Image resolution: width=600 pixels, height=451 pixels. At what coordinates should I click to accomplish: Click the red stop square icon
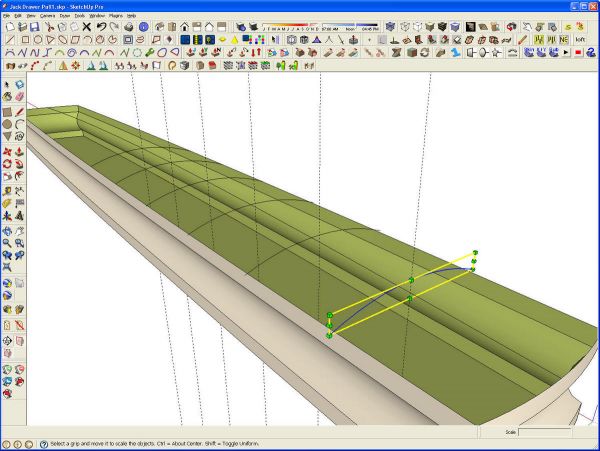click(578, 52)
